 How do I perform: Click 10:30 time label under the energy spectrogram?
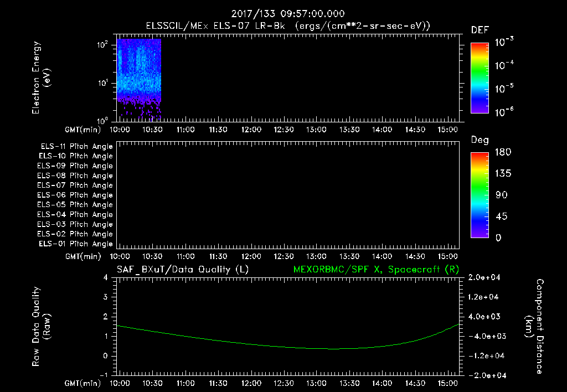coord(152,130)
